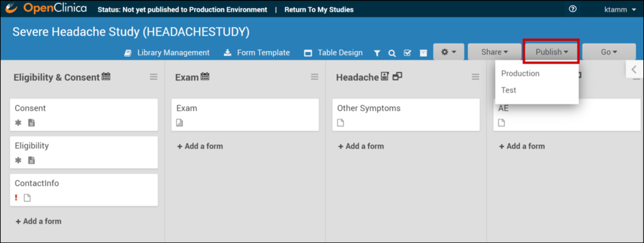Add a form to Exam event
644x243 pixels.
[x=200, y=146]
